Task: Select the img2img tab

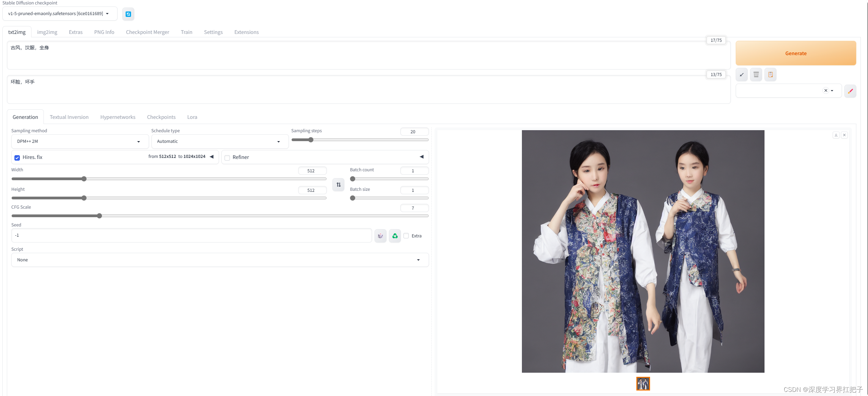Action: [x=47, y=32]
